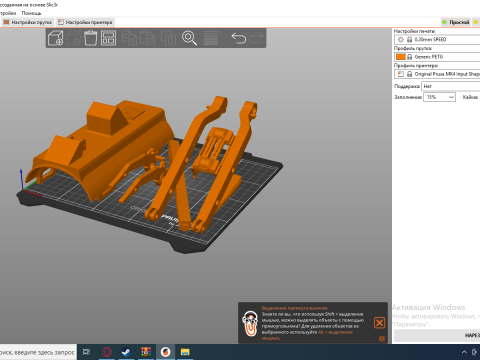Click the Paste icon in viewport toolbar
Screen dimensions: 480x360
point(147,38)
